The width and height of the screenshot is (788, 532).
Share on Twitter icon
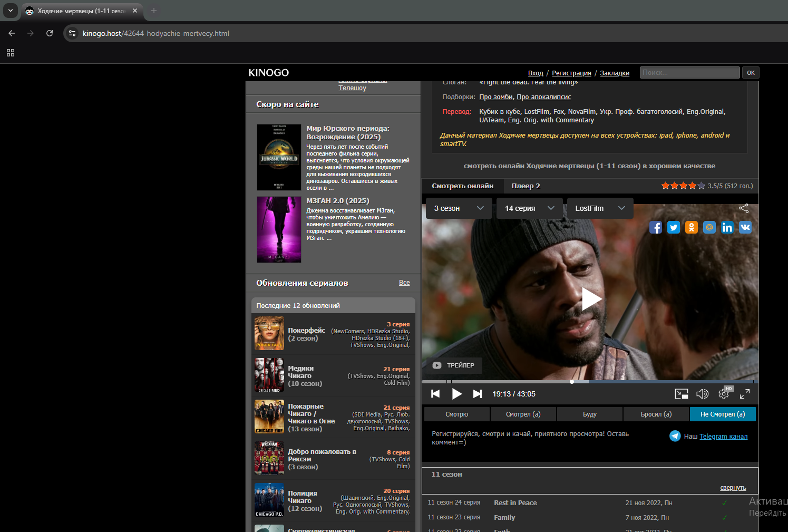(674, 227)
